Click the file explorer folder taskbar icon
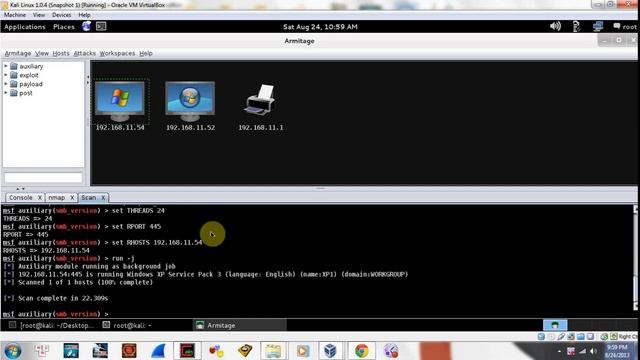This screenshot has height=360, width=640. click(x=273, y=351)
